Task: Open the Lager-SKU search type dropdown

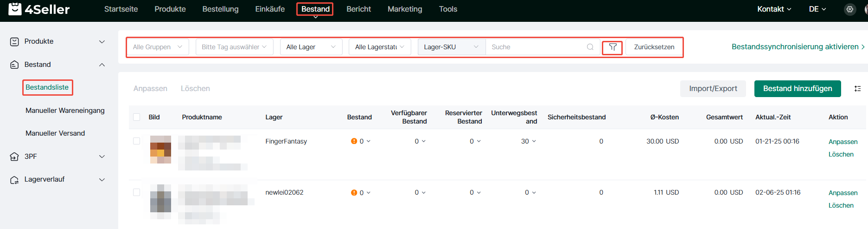Action: [451, 47]
